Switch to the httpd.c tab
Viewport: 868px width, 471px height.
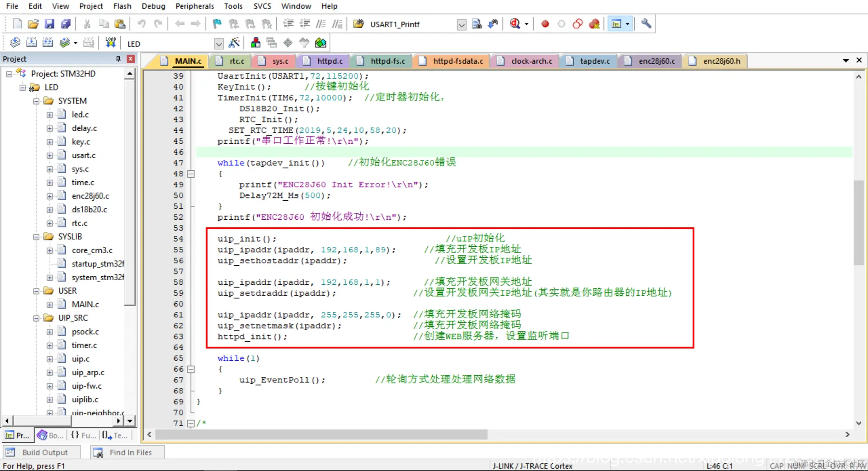tap(325, 61)
